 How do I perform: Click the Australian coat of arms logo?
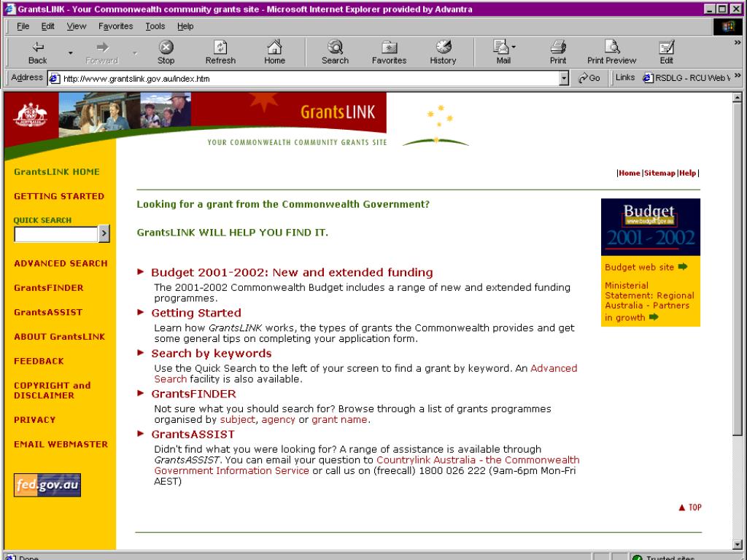coord(31,115)
